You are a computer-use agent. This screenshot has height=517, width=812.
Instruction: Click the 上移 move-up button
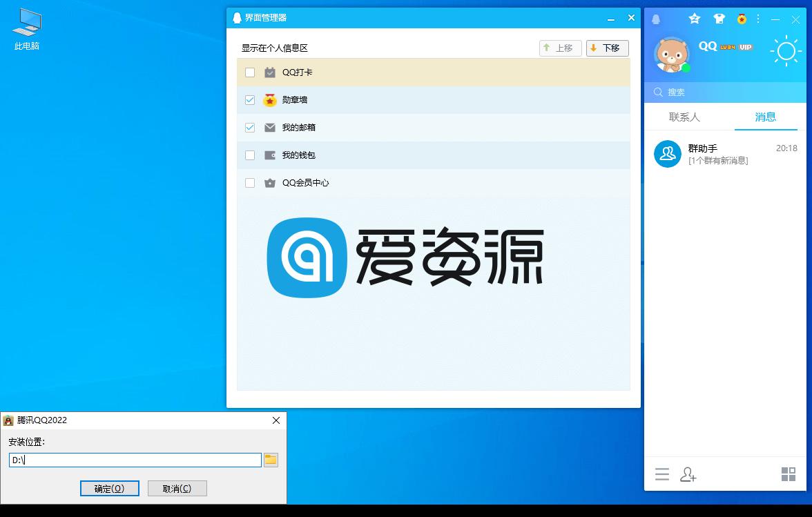click(561, 48)
